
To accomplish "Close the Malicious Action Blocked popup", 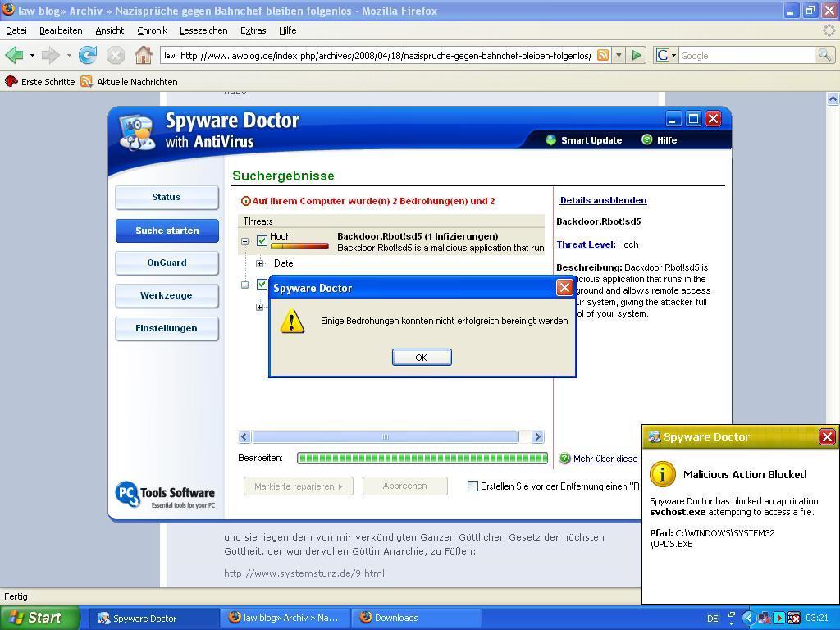I will point(827,436).
